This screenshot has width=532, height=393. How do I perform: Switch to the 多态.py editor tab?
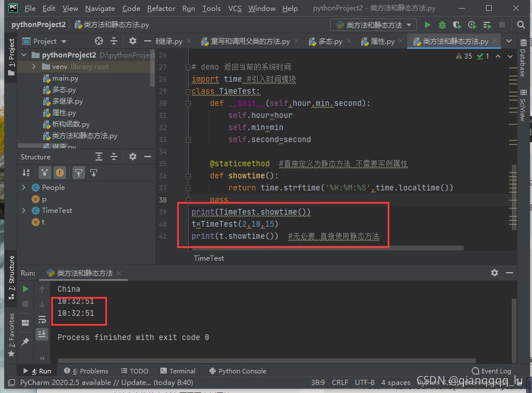tap(326, 41)
